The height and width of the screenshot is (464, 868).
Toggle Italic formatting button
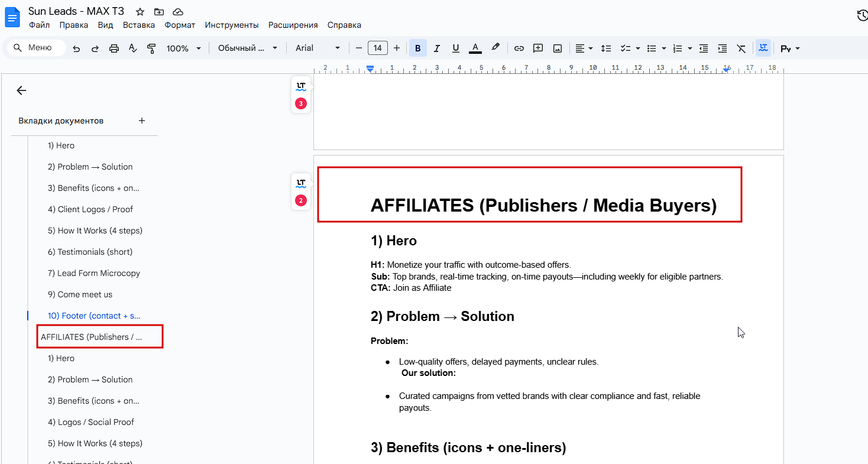coord(437,48)
